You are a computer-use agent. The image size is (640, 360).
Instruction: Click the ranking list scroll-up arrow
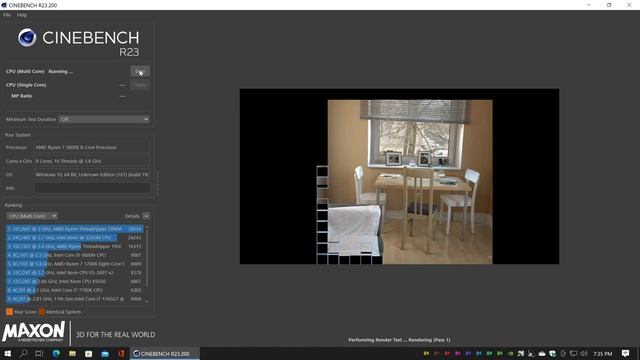click(x=147, y=227)
